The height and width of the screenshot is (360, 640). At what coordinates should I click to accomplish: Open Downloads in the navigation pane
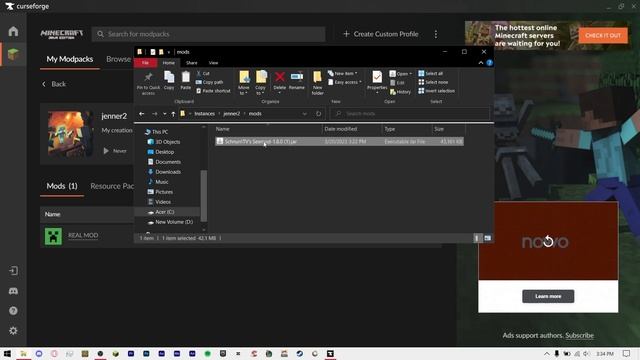(167, 172)
